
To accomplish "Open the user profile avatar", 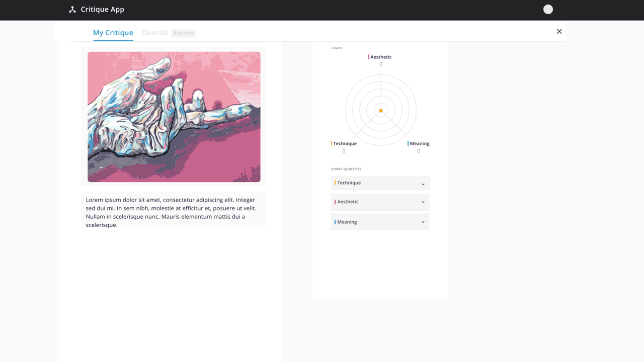I will point(548,10).
